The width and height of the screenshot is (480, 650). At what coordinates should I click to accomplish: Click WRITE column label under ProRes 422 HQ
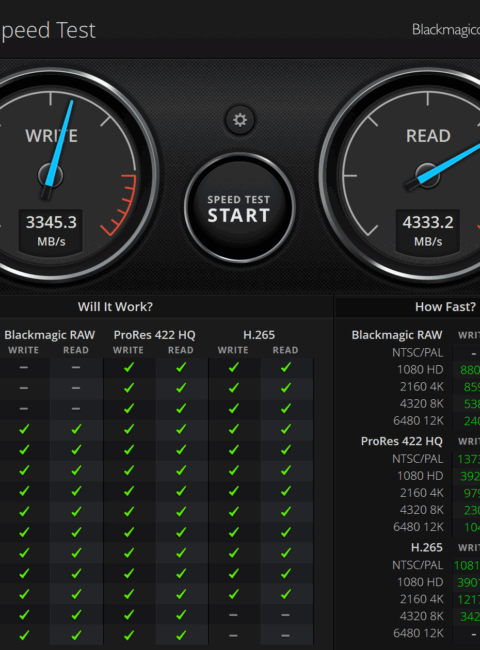coord(128,350)
